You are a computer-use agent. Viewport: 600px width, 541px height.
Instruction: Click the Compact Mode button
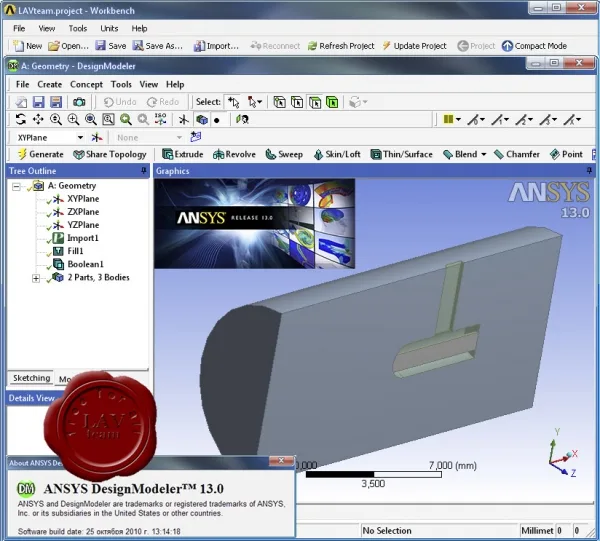point(534,46)
